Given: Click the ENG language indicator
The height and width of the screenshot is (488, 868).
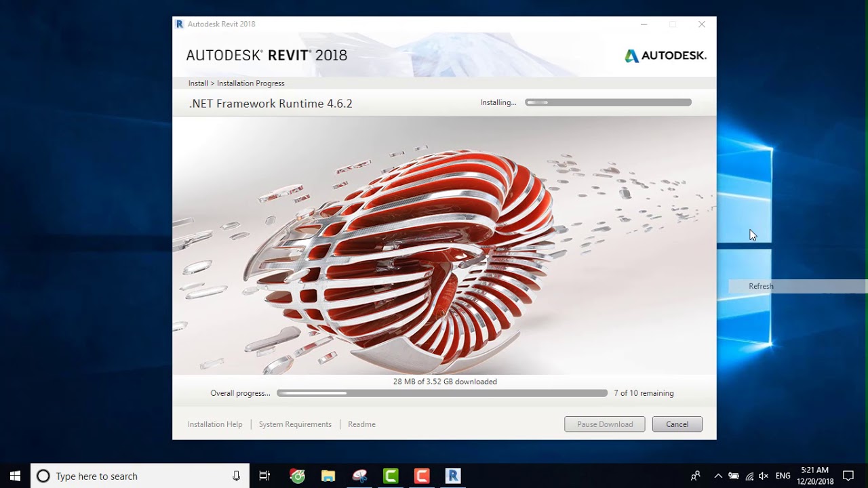Looking at the screenshot, I should [x=783, y=476].
